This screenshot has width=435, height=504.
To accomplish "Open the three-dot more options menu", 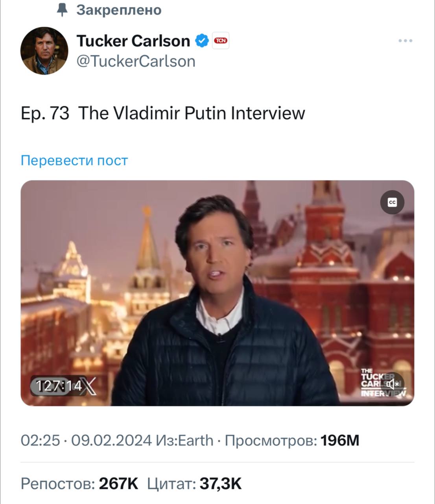I will coord(405,41).
